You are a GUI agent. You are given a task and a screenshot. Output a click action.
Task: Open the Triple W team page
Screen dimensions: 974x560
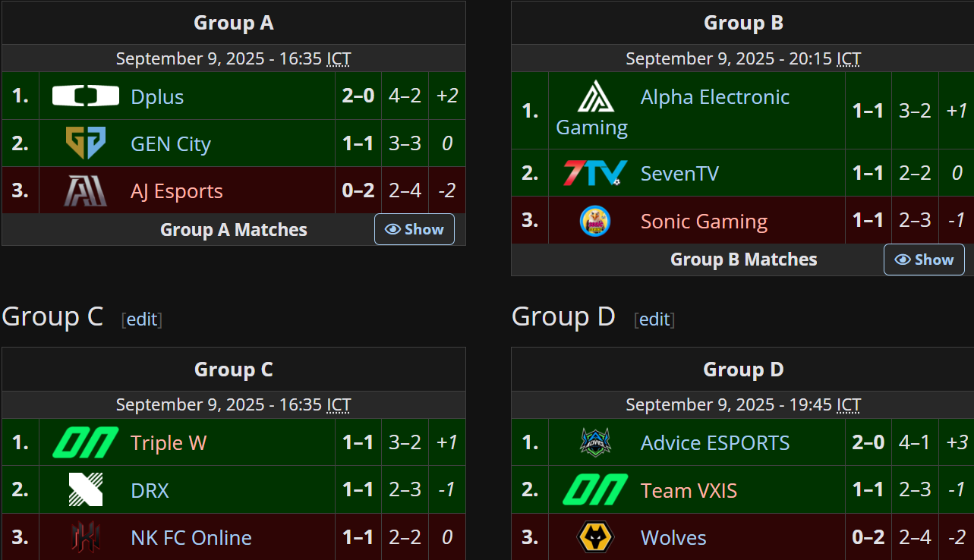coord(168,442)
